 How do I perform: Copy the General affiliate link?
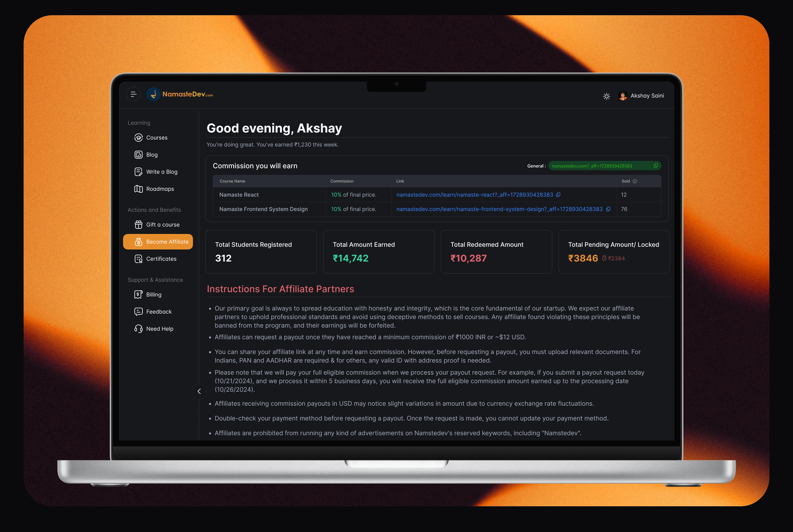tap(656, 166)
